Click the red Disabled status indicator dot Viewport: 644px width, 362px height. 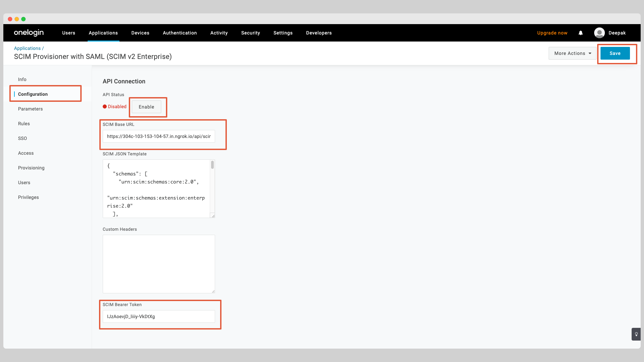click(x=105, y=106)
